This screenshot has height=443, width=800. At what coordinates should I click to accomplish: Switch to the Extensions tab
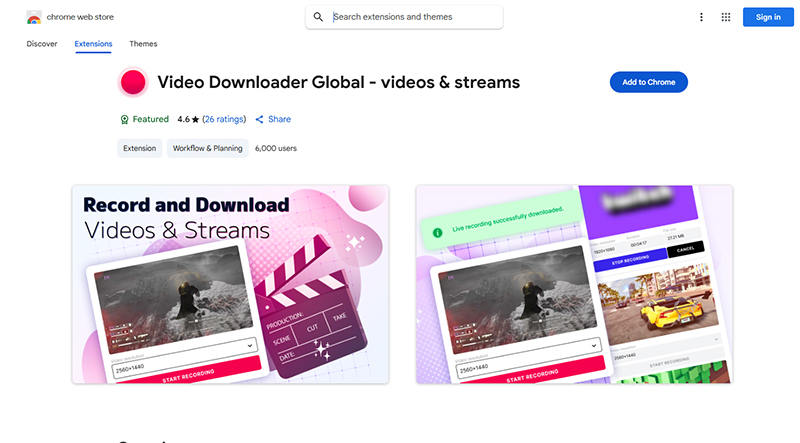[93, 44]
